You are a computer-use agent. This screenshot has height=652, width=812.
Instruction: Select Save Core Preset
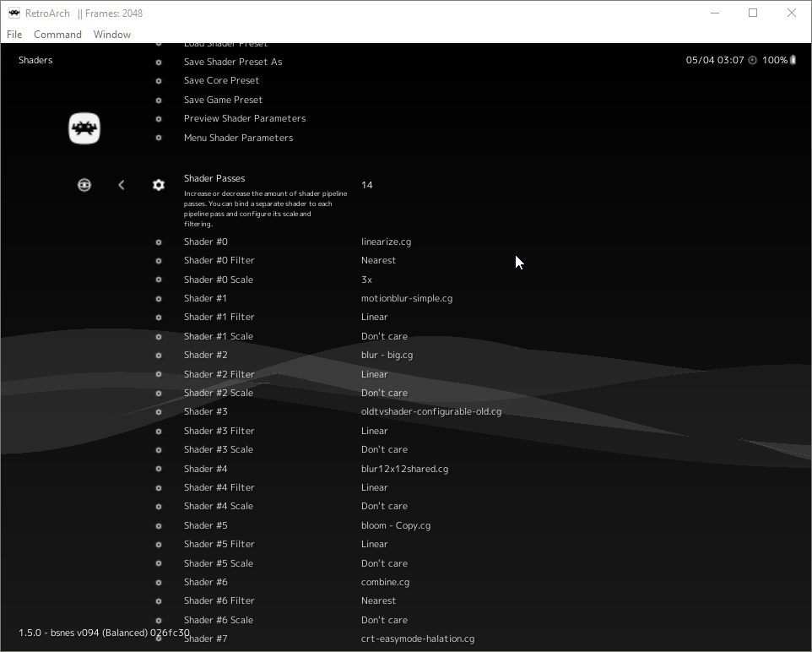(x=222, y=80)
